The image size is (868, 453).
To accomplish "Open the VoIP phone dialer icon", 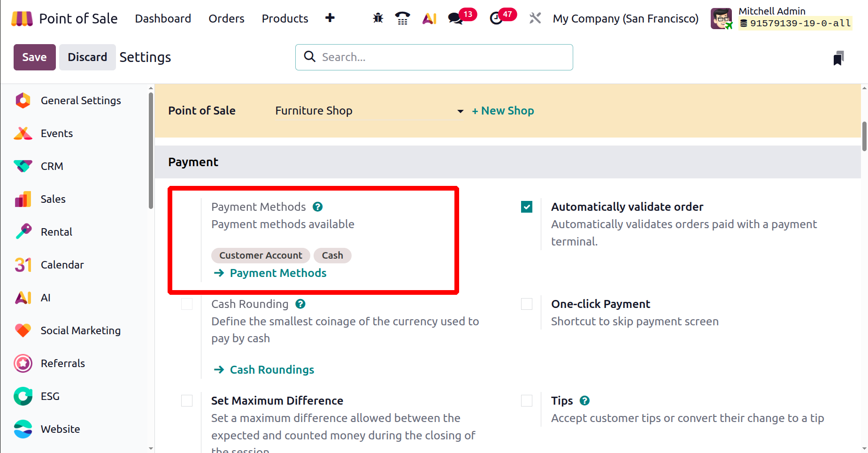I will 402,18.
